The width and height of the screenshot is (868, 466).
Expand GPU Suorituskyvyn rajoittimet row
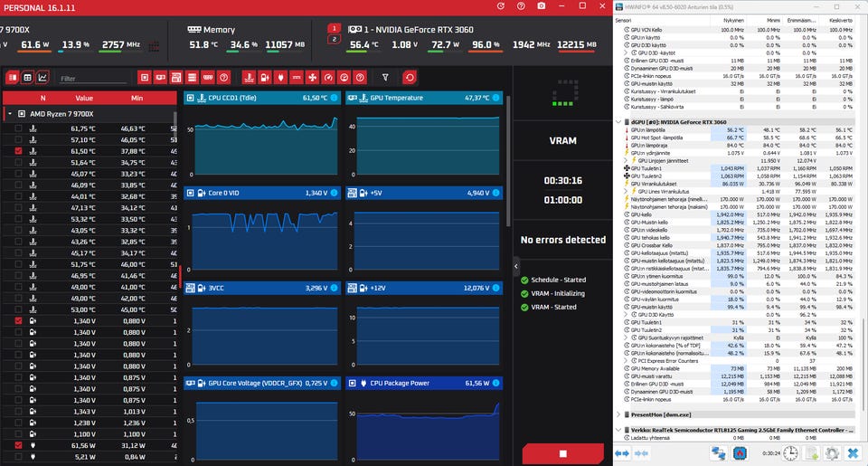tap(626, 338)
